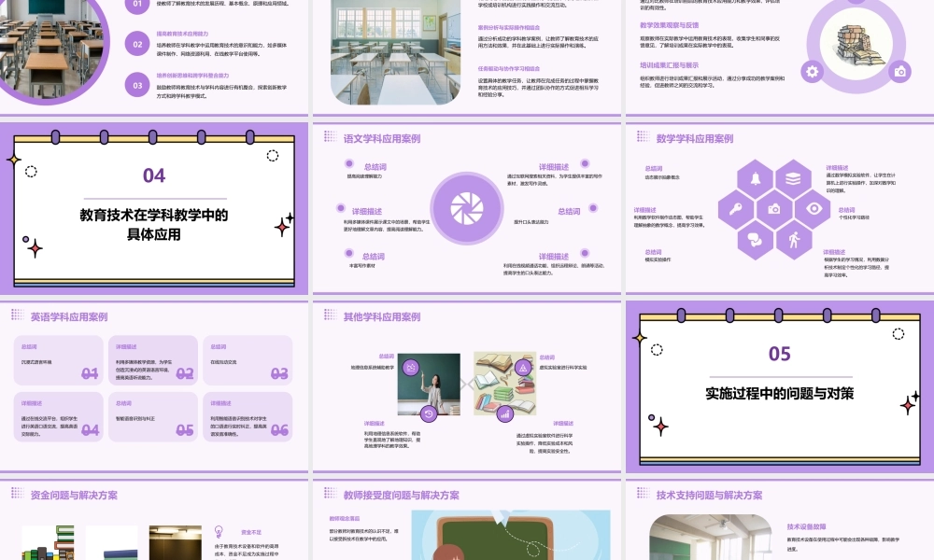Screen dimensions: 934x560
Task: Select card numbered 04 in 英语学科 slide
Action: tap(58, 416)
